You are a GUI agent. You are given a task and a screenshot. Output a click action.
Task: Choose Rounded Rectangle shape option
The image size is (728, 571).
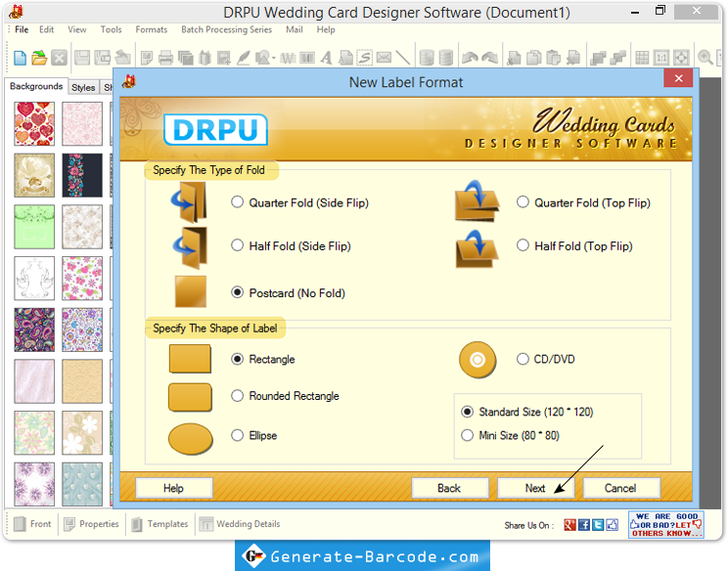click(x=237, y=396)
